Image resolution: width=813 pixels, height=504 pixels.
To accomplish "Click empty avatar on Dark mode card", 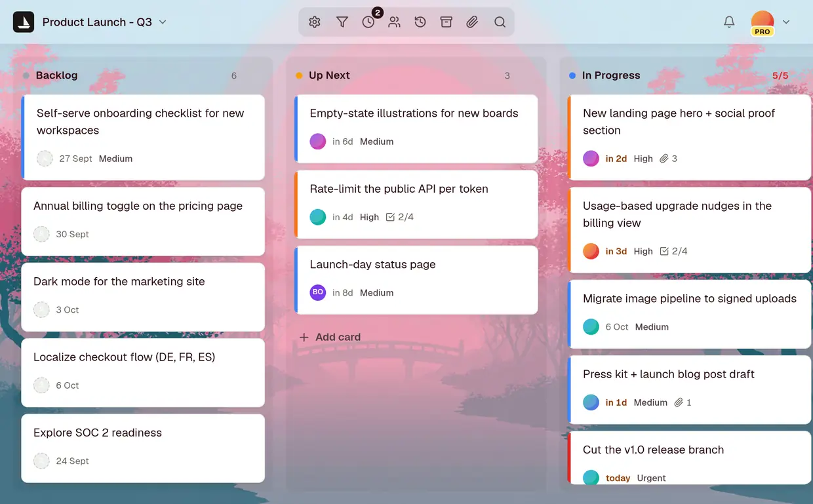I will [x=41, y=309].
